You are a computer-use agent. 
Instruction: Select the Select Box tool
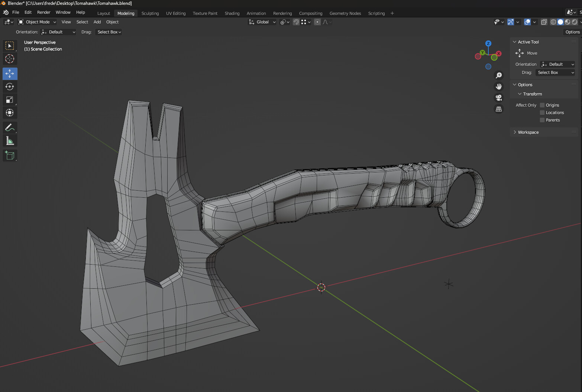10,46
